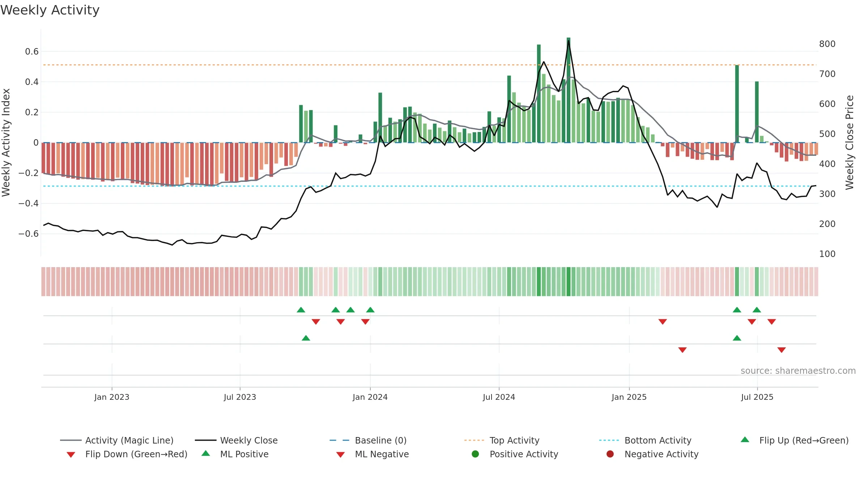Toggle ML Negative legend entry
The height and width of the screenshot is (488, 868).
point(373,454)
